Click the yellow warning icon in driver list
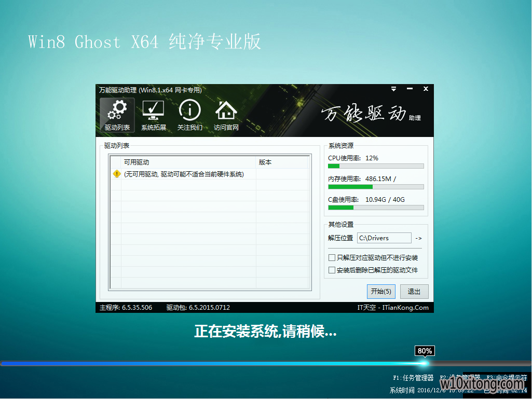The height and width of the screenshot is (399, 532). point(117,174)
